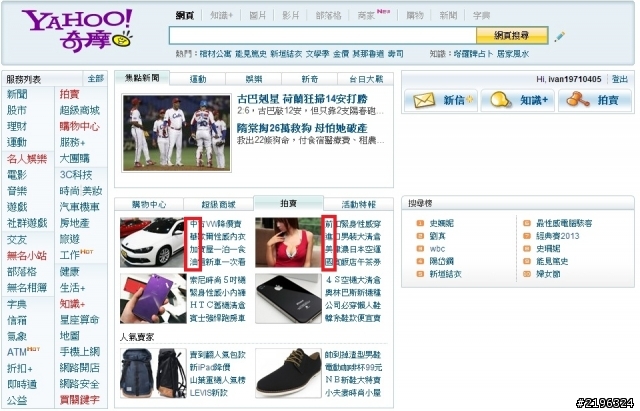
Task: Open search ranking entry 經典賽2013
Action: [557, 236]
